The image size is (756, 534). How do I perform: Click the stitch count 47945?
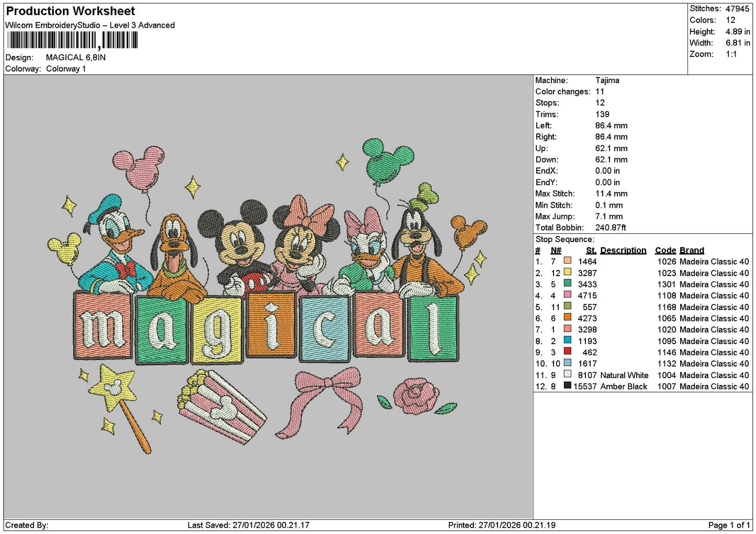(x=738, y=9)
